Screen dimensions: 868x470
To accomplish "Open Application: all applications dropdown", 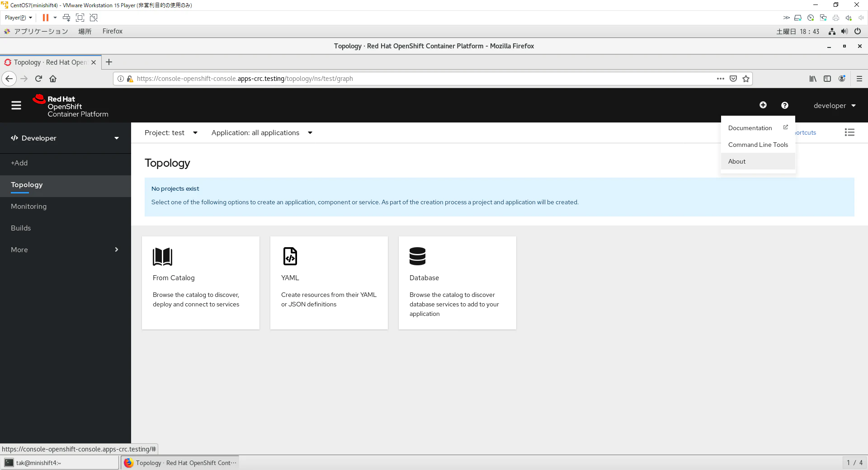I will [262, 132].
